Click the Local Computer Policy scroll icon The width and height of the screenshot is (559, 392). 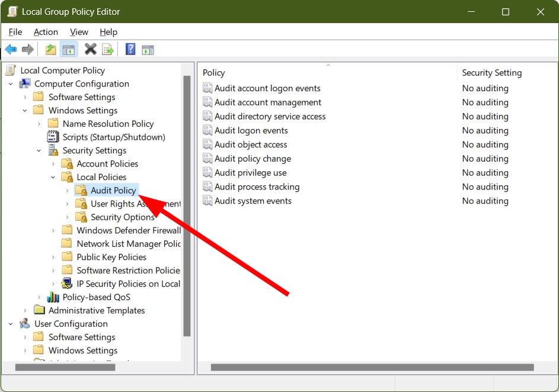(11, 70)
